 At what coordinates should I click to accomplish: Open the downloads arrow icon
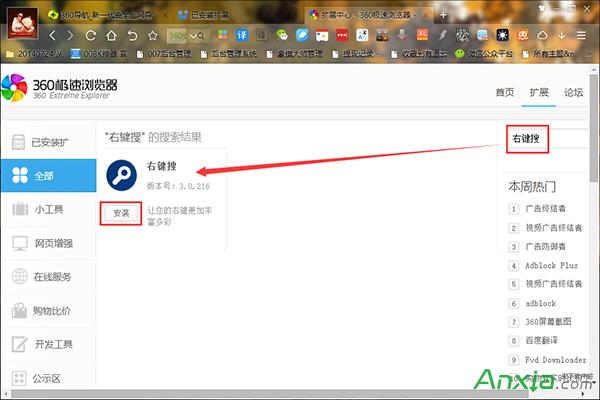[562, 35]
